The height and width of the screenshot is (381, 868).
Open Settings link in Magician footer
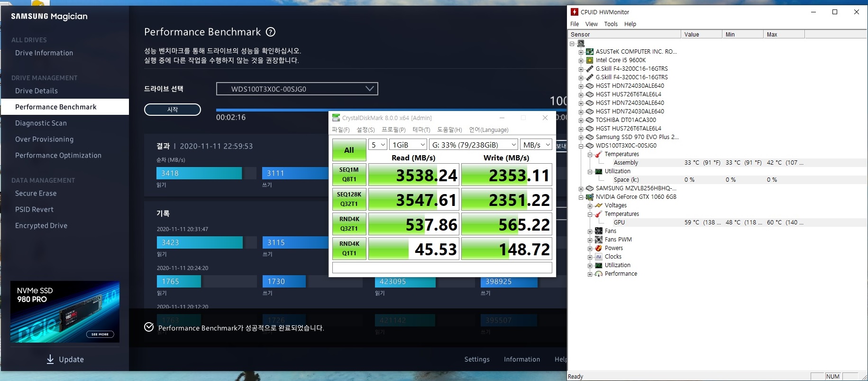click(x=477, y=359)
